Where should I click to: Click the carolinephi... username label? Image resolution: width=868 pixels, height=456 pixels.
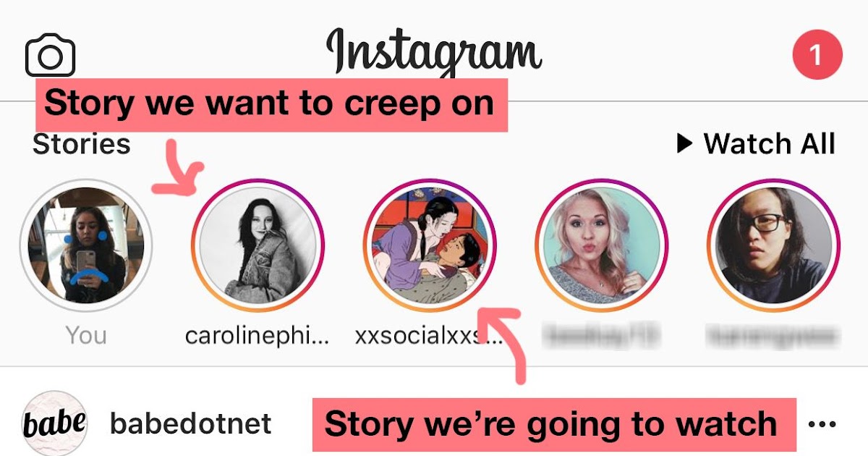coord(258,336)
